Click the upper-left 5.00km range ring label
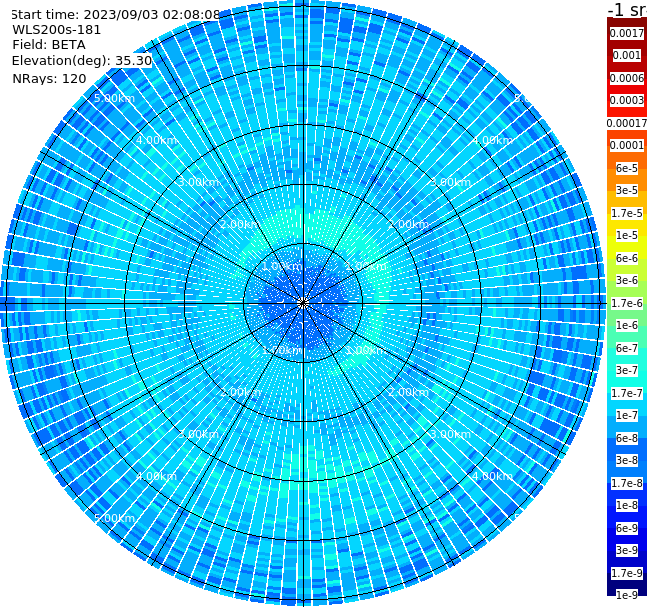 114,98
